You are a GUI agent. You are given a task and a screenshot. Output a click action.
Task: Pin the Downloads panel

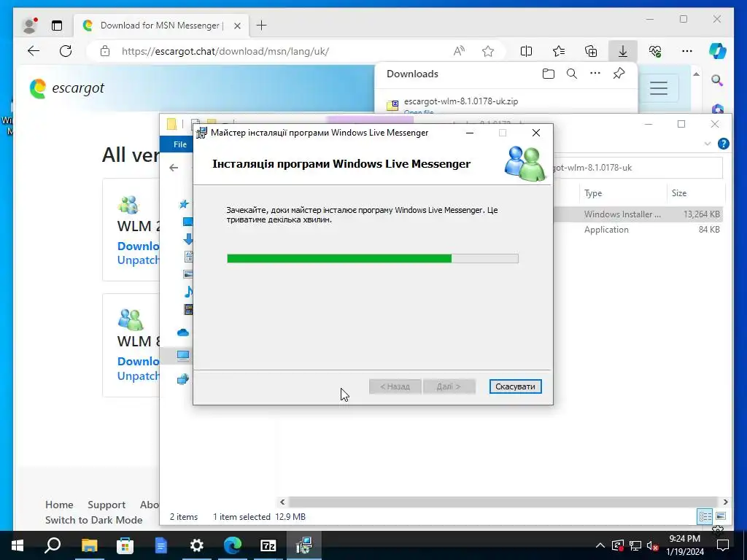619,74
